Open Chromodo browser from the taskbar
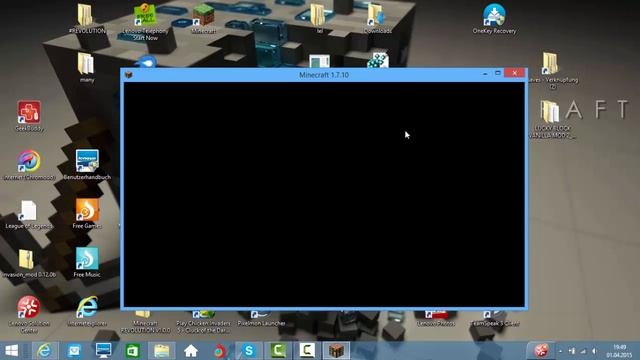 (220, 351)
